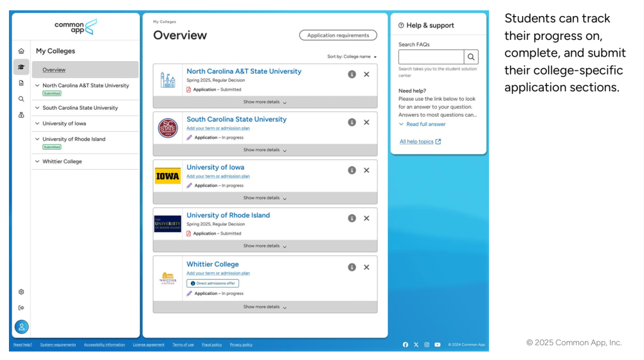Click the FAQ search magnifier button
This screenshot has height=360, width=644.
point(471,57)
